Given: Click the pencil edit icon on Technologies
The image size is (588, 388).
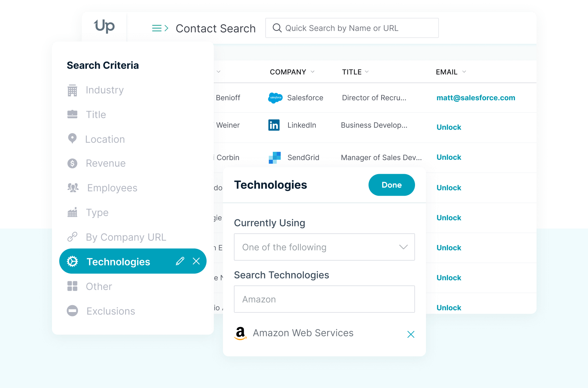Looking at the screenshot, I should [x=180, y=261].
